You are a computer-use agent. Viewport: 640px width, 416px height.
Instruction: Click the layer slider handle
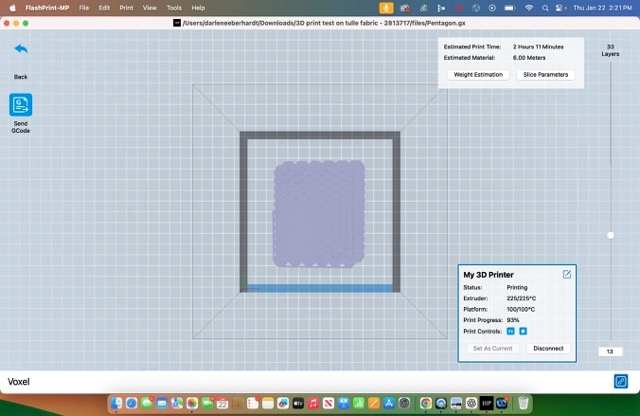click(x=611, y=235)
